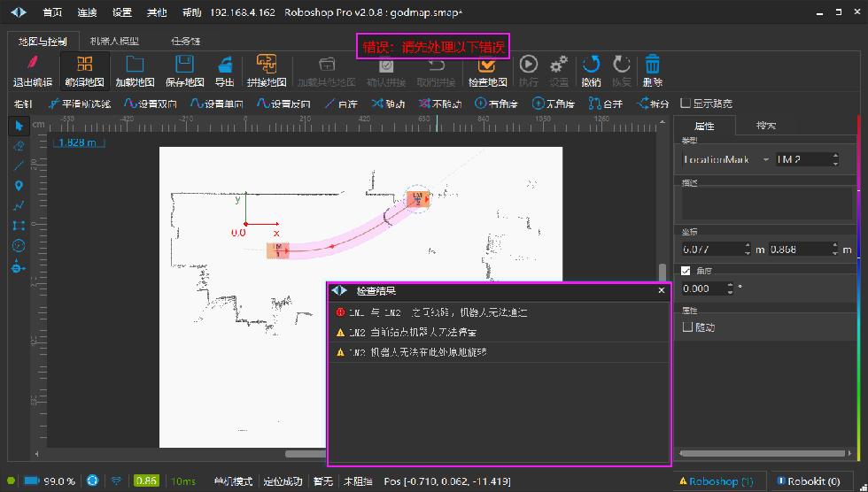This screenshot has height=492, width=868.
Task: Click the 保存地图 (save map) disk icon
Action: (x=184, y=64)
